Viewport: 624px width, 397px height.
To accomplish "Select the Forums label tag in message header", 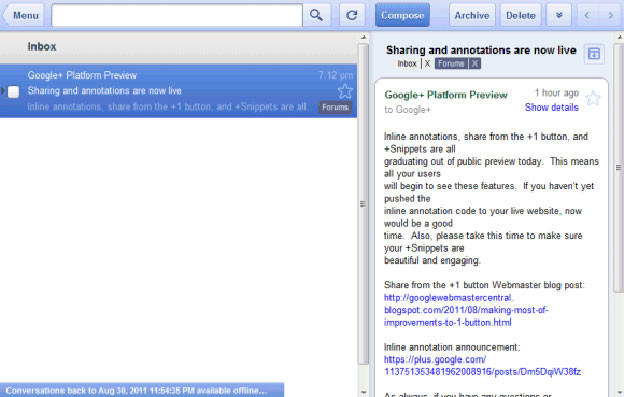I will [451, 64].
